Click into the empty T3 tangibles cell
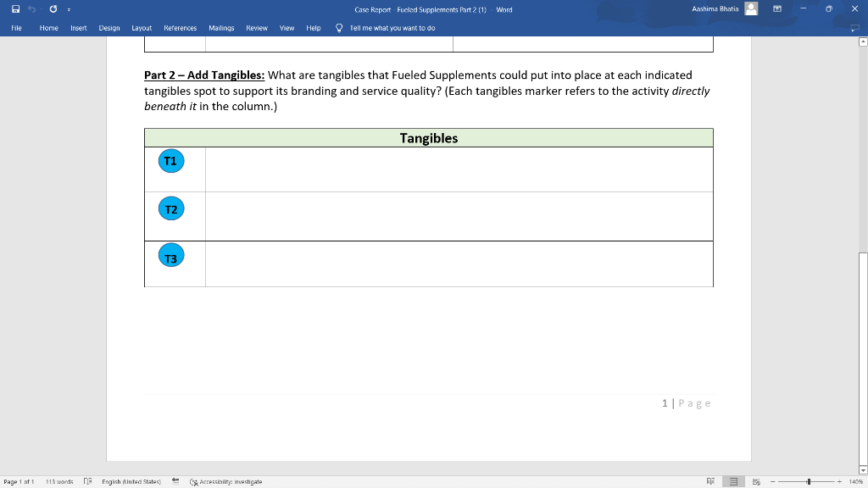 point(459,264)
